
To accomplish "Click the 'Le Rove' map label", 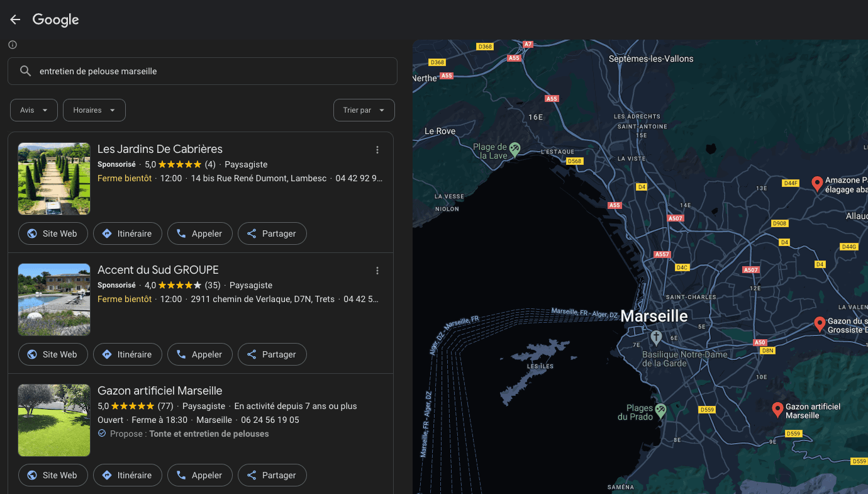I will 440,131.
